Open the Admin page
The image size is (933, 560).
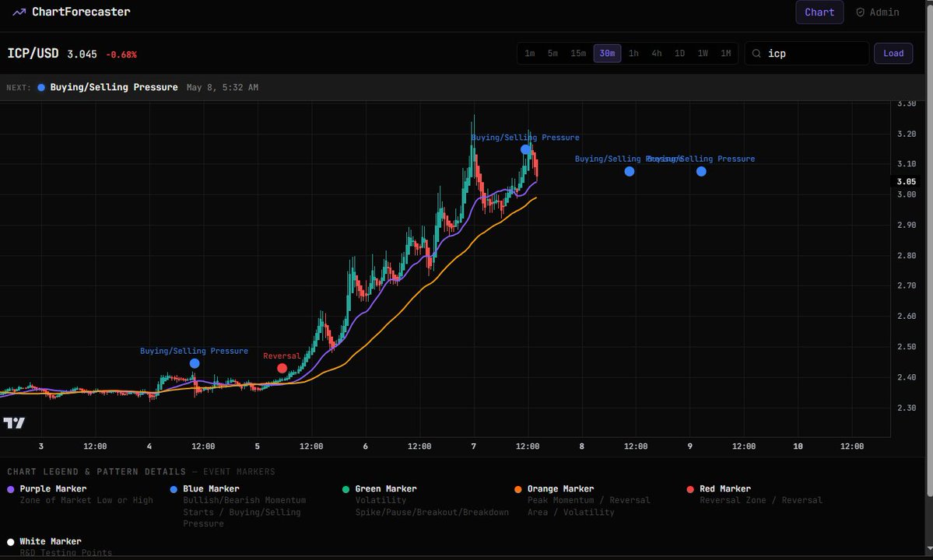point(878,12)
